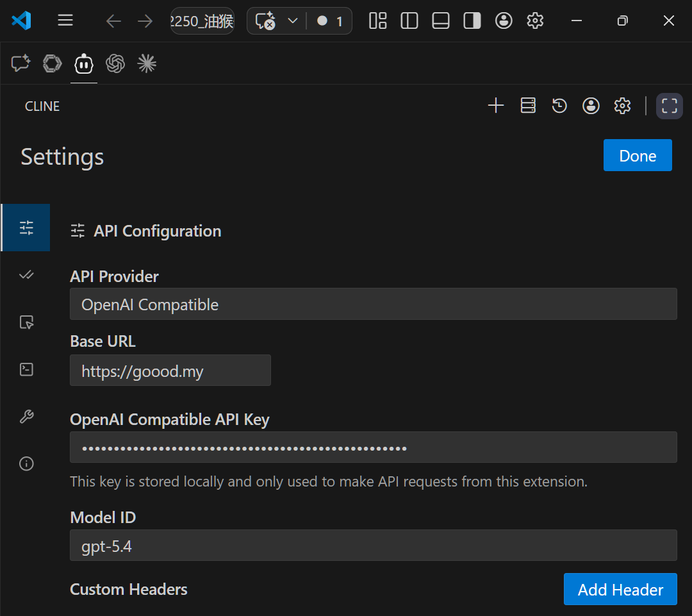Screen dimensions: 692x616
Task: Select the Features double-check sidebar section
Action: pyautogui.click(x=26, y=275)
